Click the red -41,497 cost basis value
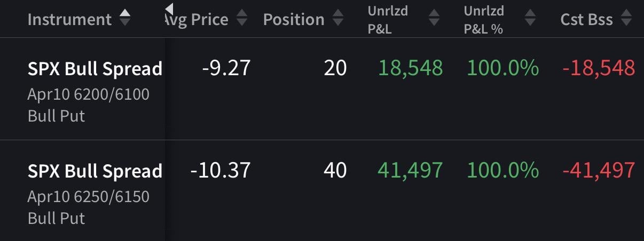Viewport: 644px width, 241px height. [599, 170]
